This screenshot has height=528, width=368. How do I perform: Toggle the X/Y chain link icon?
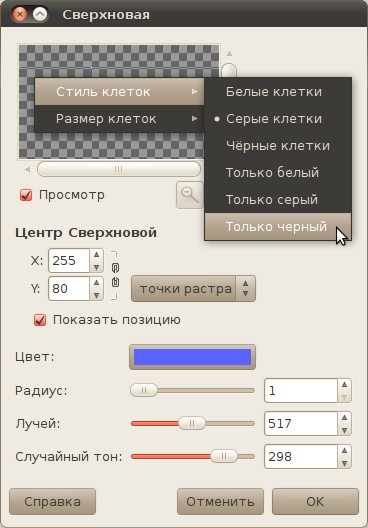pyautogui.click(x=115, y=275)
